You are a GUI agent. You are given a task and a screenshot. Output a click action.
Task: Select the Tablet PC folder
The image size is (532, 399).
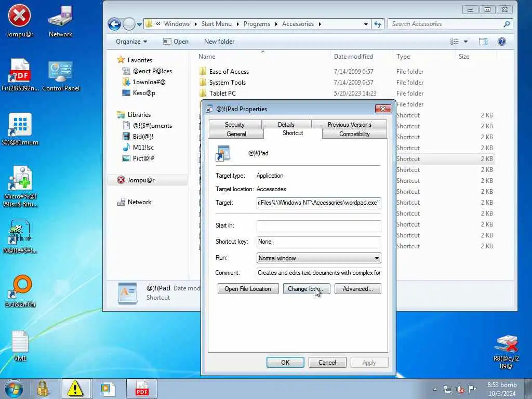tap(218, 94)
